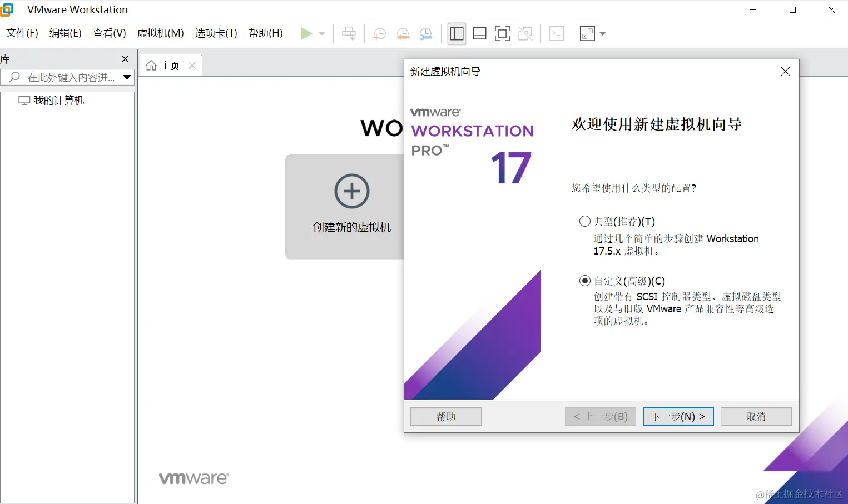Select the 典型(推荐)(T) radio option

pyautogui.click(x=584, y=221)
